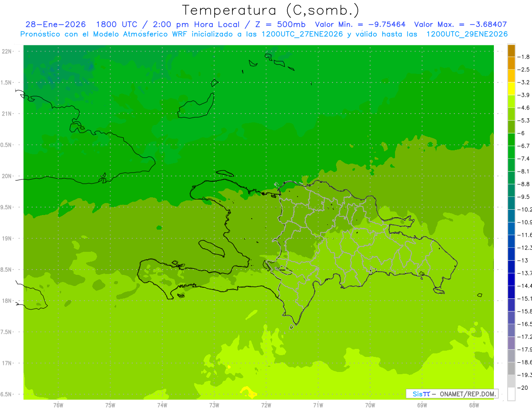
Task: Click the '-8.8' colorbar label
Action: point(524,184)
